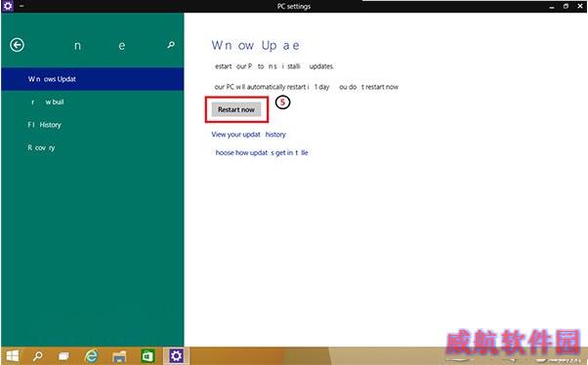Open the Windows Start button
Image resolution: width=588 pixels, height=365 pixels.
(12, 355)
